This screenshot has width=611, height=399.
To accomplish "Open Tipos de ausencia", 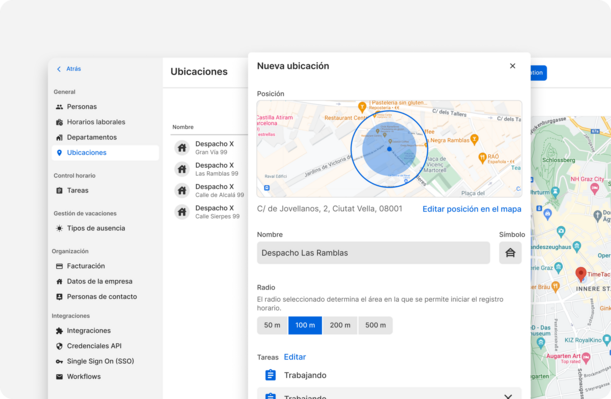I will coord(96,228).
